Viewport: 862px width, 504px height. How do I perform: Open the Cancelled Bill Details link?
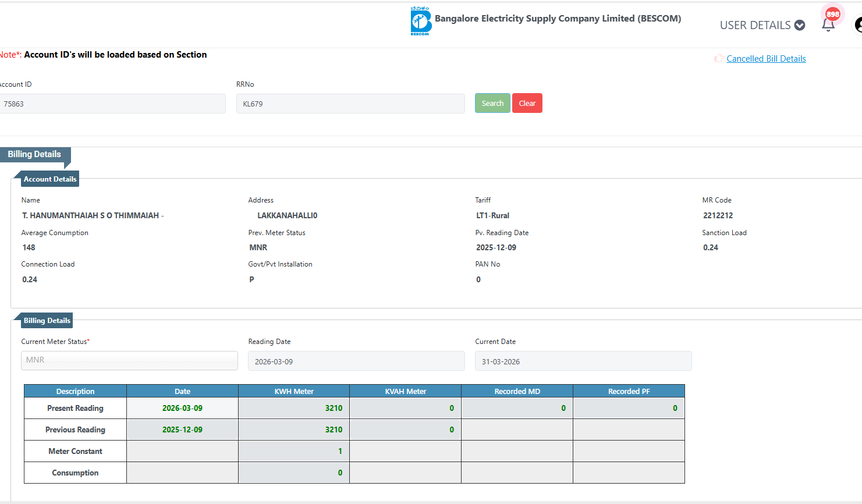(x=766, y=59)
